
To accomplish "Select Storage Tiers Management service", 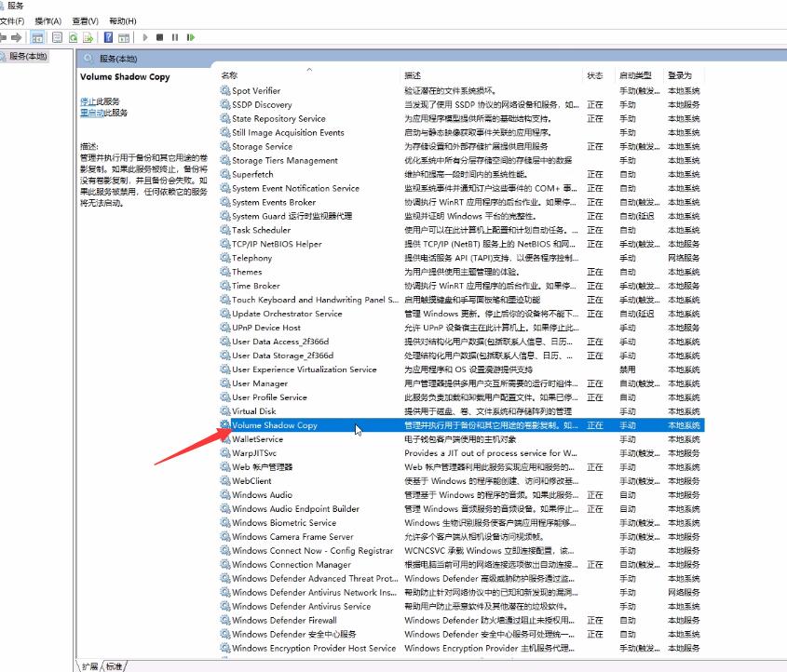I will pos(462,160).
